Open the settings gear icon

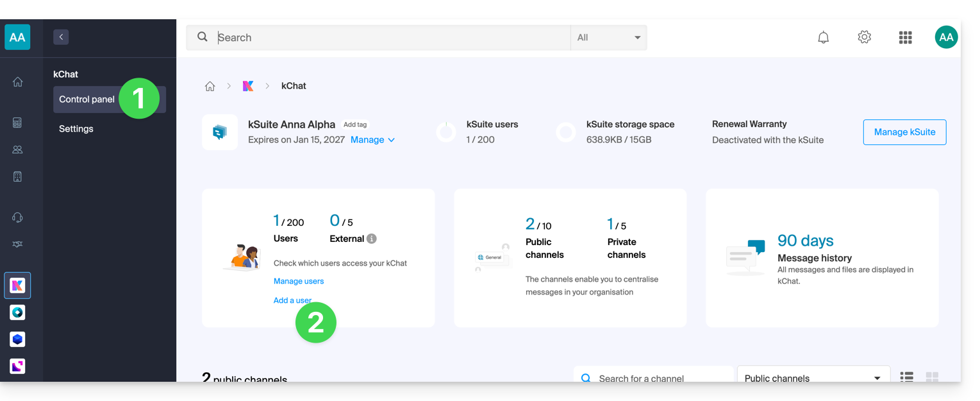coord(864,37)
